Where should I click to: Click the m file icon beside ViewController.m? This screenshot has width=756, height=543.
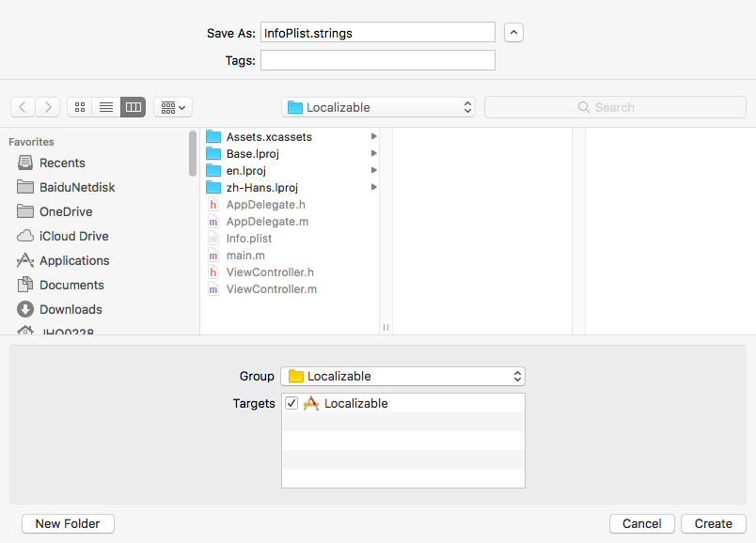click(x=213, y=288)
